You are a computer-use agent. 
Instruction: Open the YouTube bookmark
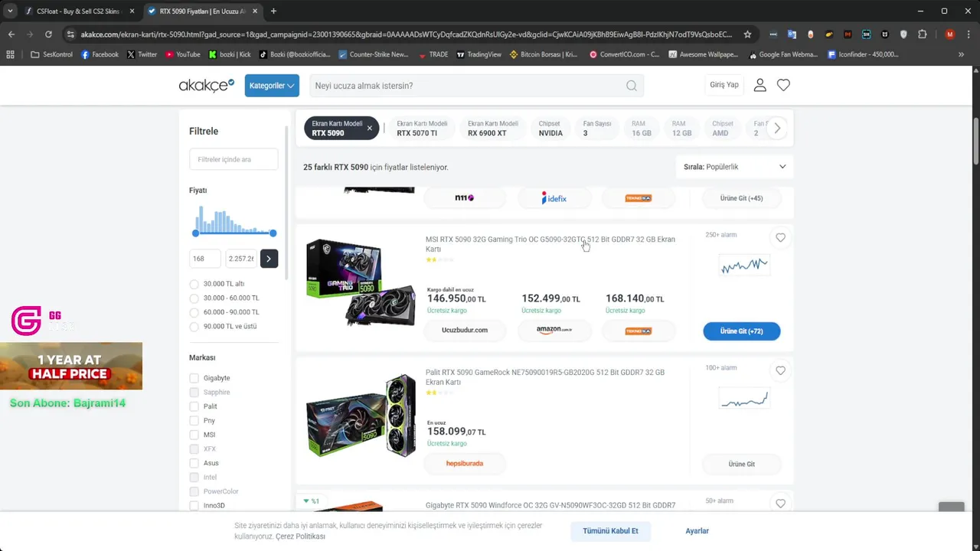click(182, 54)
